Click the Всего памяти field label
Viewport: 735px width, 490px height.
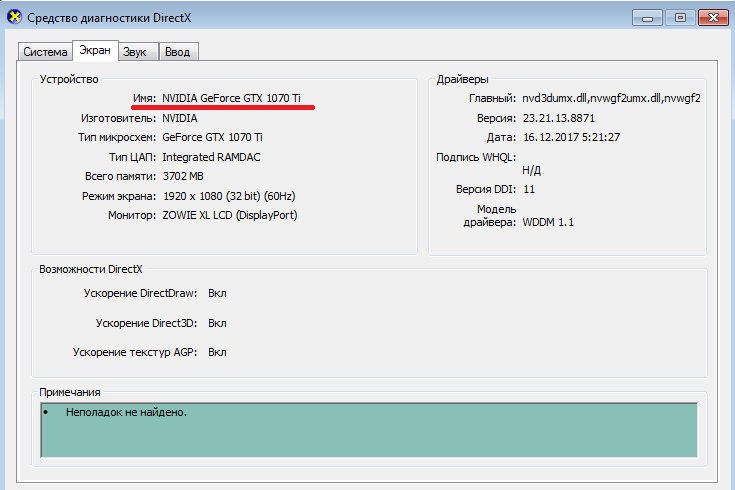pos(120,176)
